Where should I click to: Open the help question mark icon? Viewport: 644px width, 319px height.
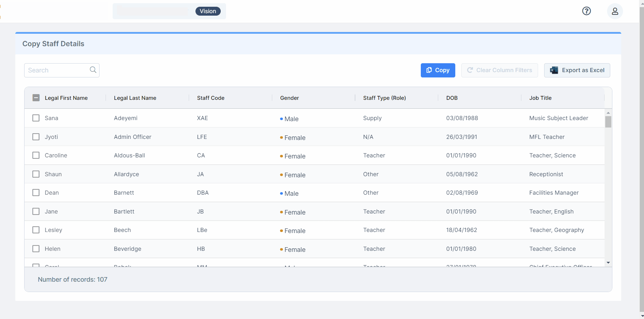[586, 11]
